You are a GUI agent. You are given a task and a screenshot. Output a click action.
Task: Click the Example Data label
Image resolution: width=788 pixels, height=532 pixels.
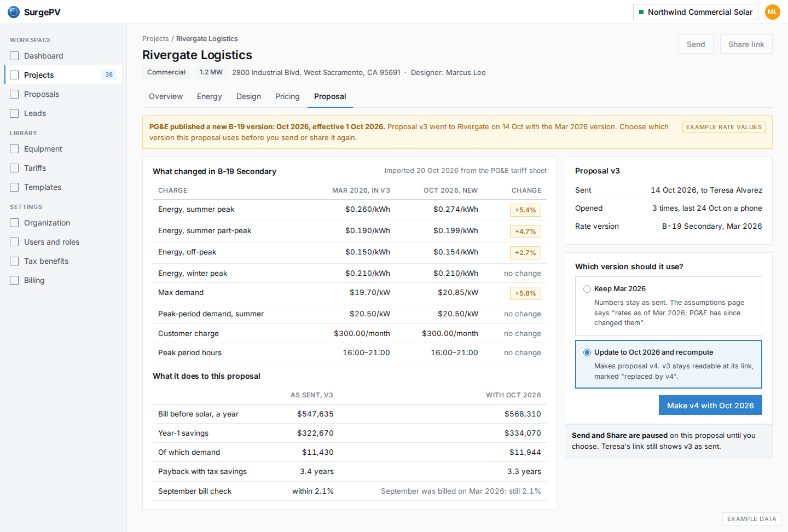[752, 519]
